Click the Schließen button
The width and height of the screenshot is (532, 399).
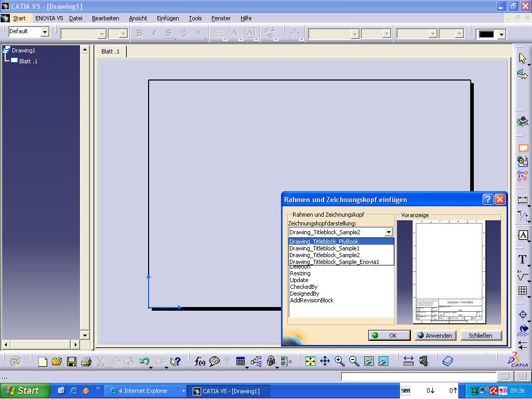481,336
